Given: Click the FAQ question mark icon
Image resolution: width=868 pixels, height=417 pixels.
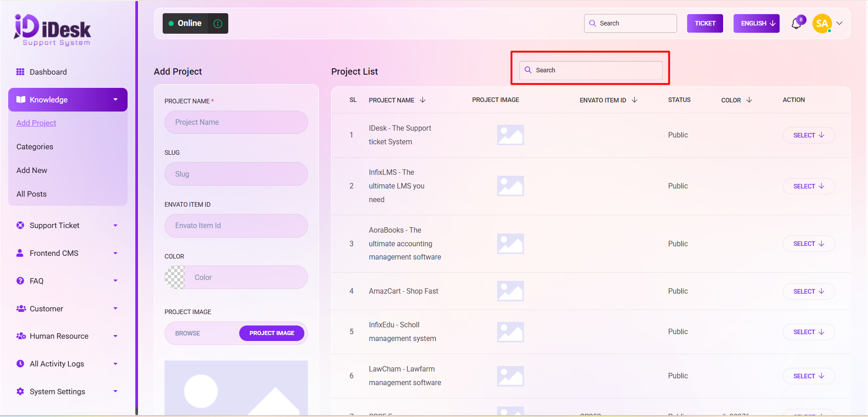Looking at the screenshot, I should (20, 281).
